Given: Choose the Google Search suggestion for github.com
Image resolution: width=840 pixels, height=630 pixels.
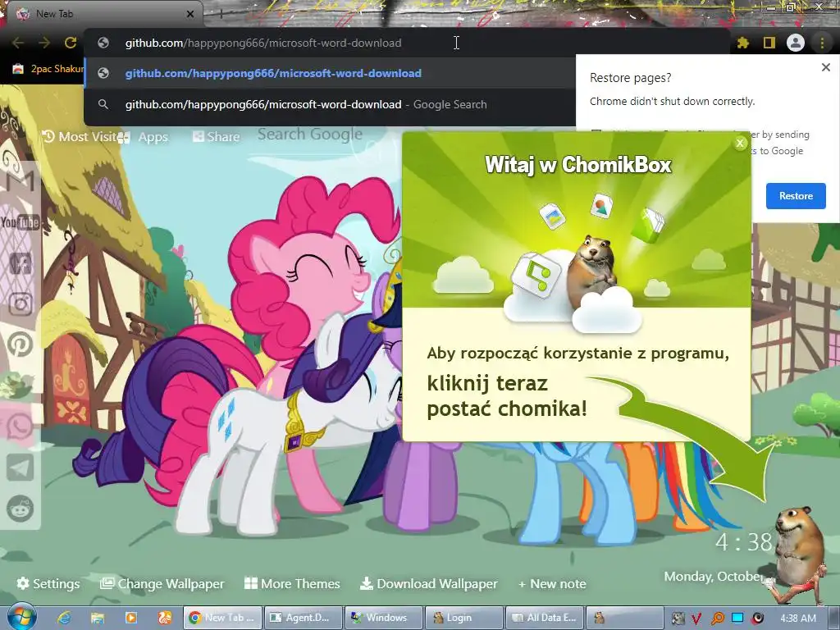Looking at the screenshot, I should coord(330,104).
